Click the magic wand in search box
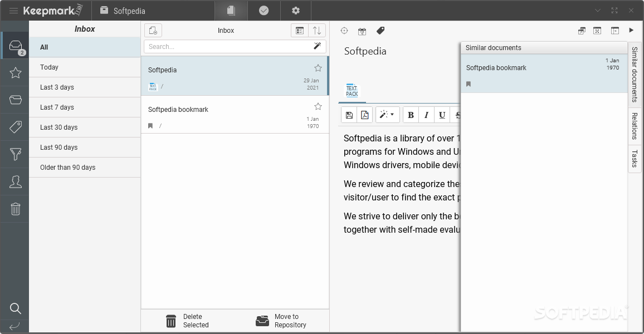The width and height of the screenshot is (644, 334). point(317,46)
